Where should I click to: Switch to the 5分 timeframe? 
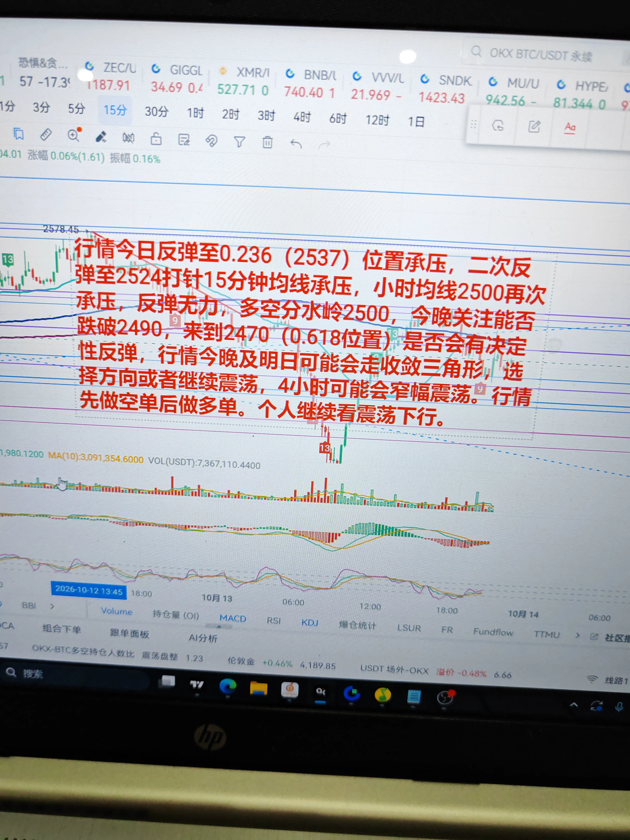[76, 109]
